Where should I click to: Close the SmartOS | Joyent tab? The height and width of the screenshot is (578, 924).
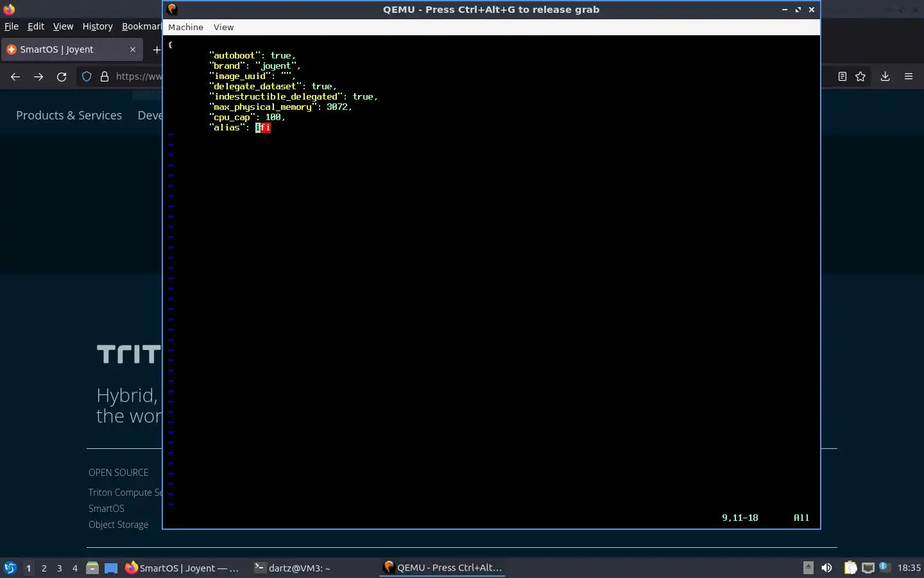[133, 49]
